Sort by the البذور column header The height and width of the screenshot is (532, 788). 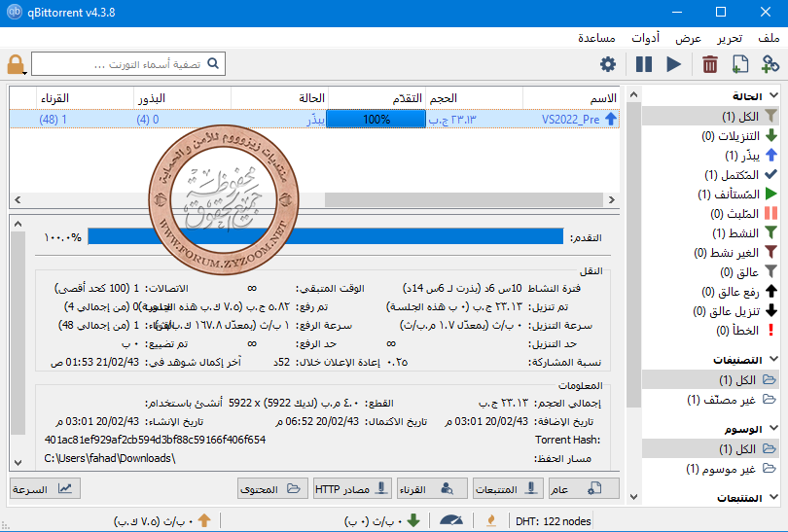183,98
